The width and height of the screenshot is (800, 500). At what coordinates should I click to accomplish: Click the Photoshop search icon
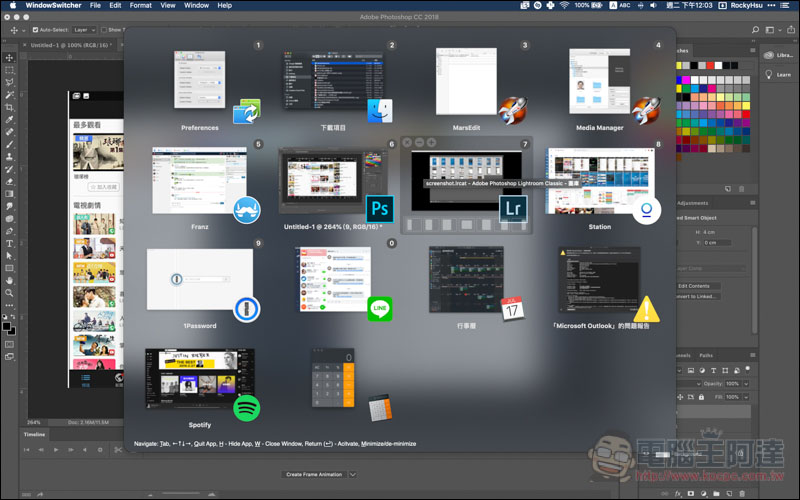pyautogui.click(x=755, y=30)
